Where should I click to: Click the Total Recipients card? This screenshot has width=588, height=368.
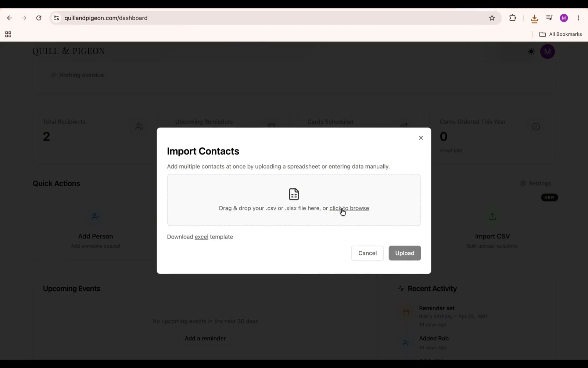[95, 135]
